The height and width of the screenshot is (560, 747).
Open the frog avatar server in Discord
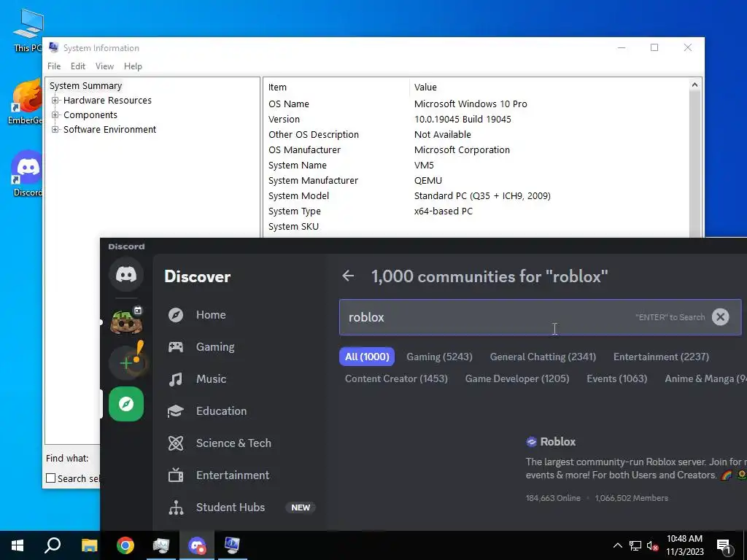coord(126,322)
